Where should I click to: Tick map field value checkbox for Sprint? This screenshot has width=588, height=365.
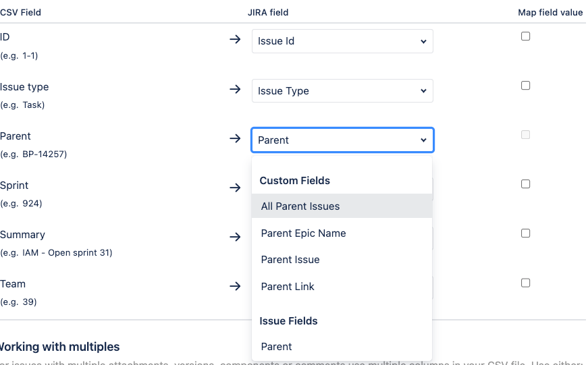pos(525,184)
